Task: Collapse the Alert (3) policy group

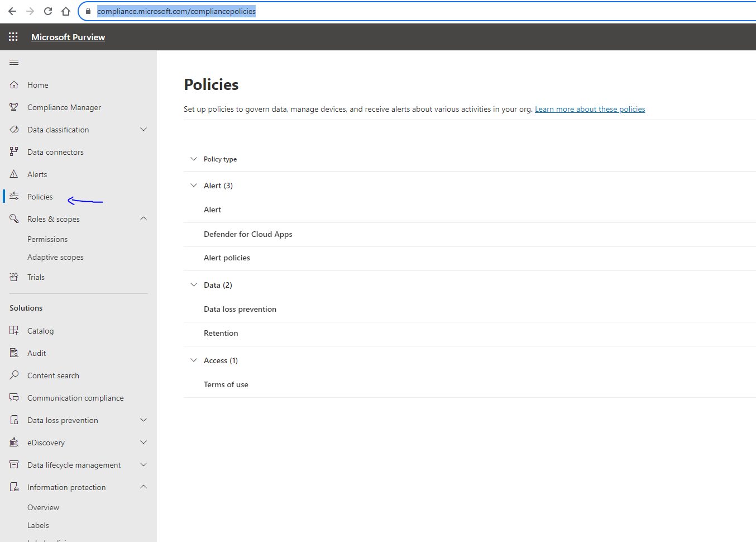Action: pyautogui.click(x=194, y=186)
